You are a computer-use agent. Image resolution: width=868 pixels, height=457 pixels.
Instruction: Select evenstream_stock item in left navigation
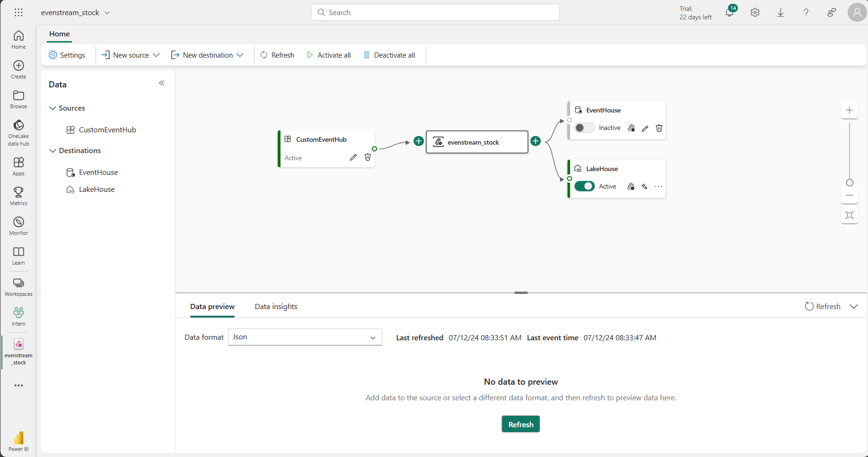18,352
